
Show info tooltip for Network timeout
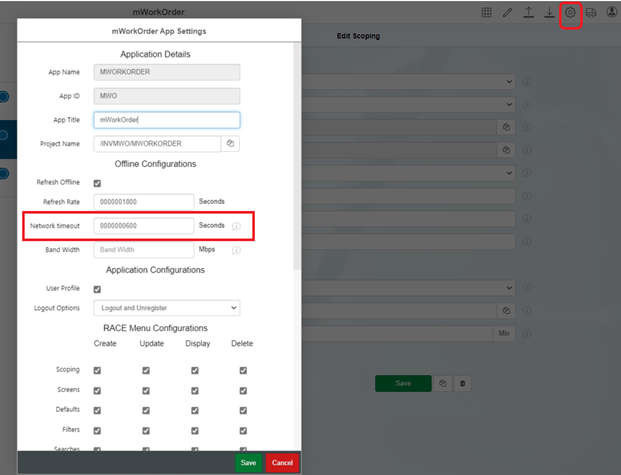[x=237, y=226]
